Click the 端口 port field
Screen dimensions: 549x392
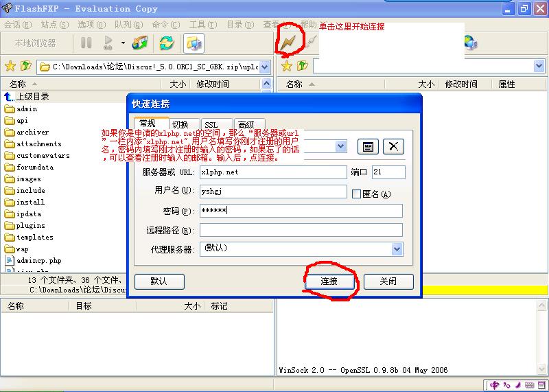click(388, 172)
